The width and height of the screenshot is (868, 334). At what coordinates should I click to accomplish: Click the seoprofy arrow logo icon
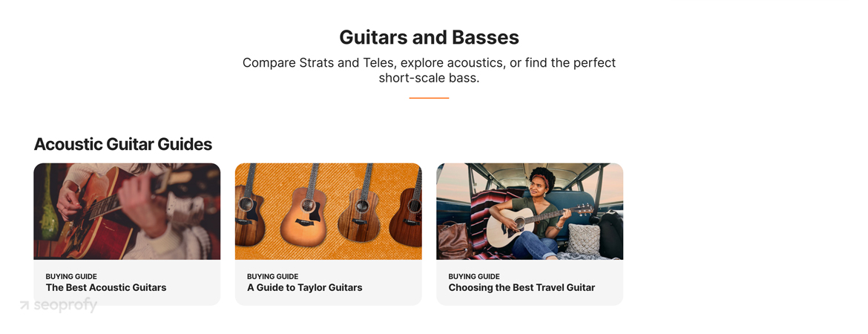[x=24, y=304]
